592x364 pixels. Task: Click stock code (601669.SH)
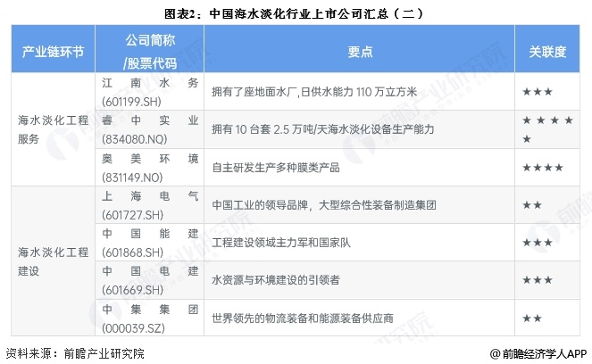[x=132, y=290]
